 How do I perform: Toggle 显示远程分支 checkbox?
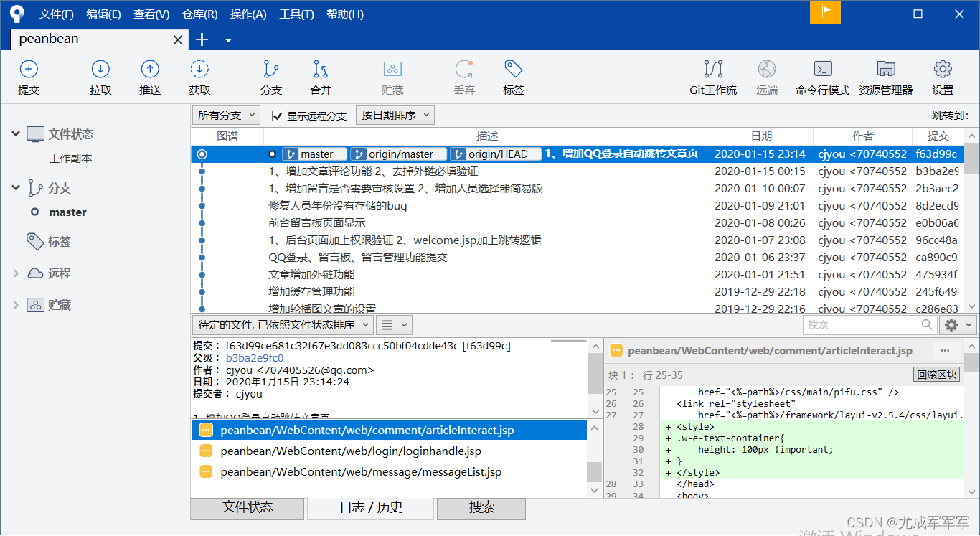coord(278,116)
